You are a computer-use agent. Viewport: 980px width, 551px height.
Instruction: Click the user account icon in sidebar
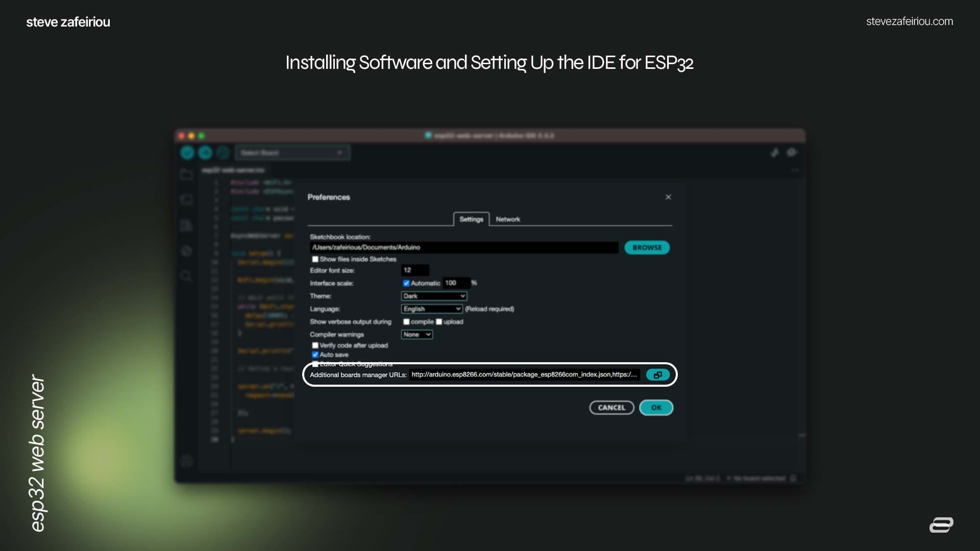(x=186, y=461)
